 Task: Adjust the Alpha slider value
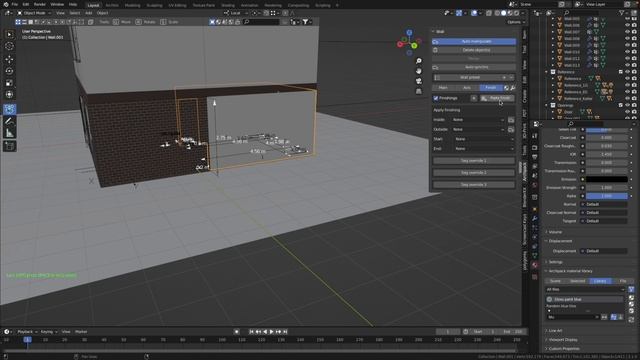(x=607, y=196)
